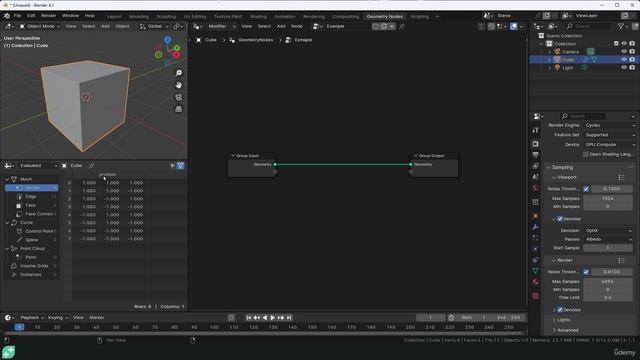Screen dimensions: 640x360
Task: Click the Render Max Samples 4096 field
Action: coord(608,282)
